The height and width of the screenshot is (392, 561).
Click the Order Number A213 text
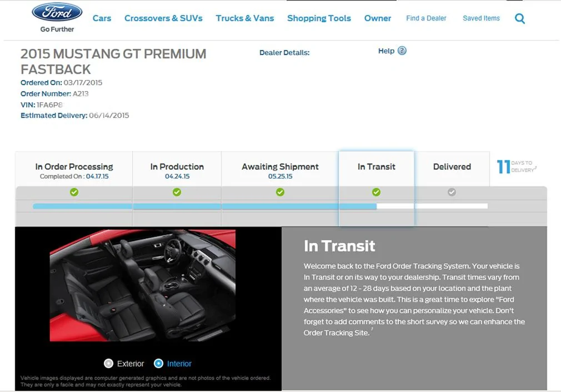point(54,94)
